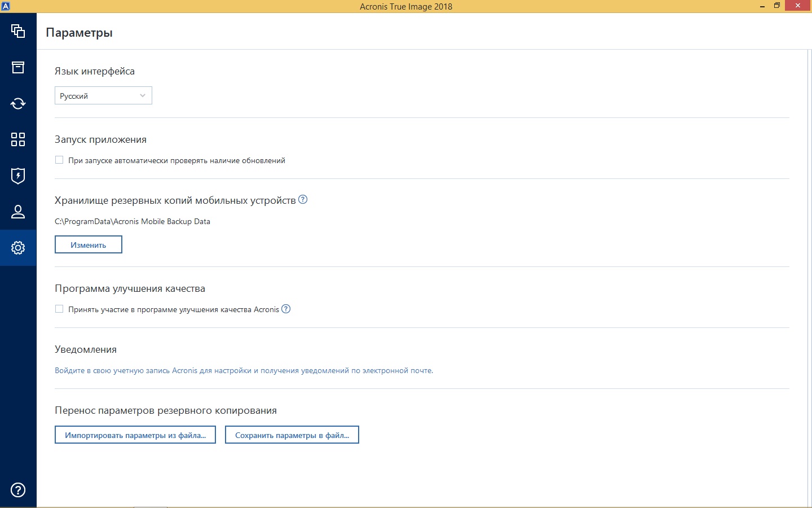
Task: Click Сохранить параметры в файл button
Action: coord(292,435)
